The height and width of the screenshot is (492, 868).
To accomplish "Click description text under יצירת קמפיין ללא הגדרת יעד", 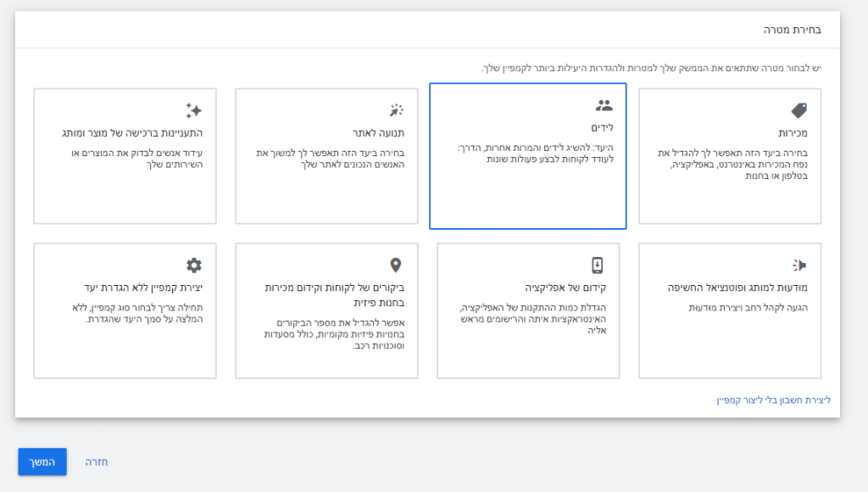I will pos(137,313).
